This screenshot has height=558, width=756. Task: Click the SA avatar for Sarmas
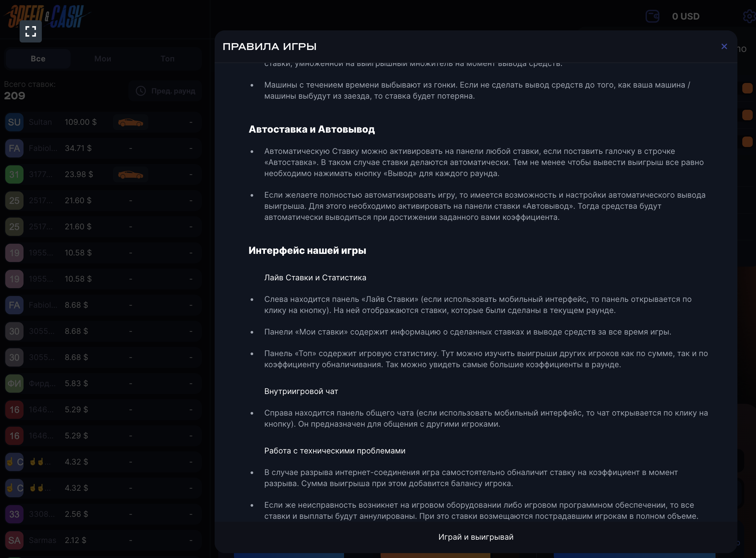pyautogui.click(x=14, y=540)
